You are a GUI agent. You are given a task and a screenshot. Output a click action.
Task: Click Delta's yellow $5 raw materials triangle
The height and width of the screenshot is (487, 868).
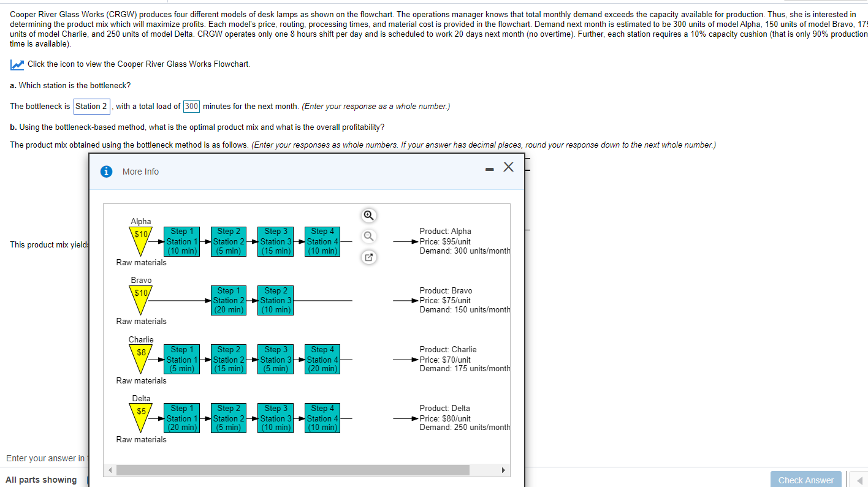pyautogui.click(x=142, y=419)
